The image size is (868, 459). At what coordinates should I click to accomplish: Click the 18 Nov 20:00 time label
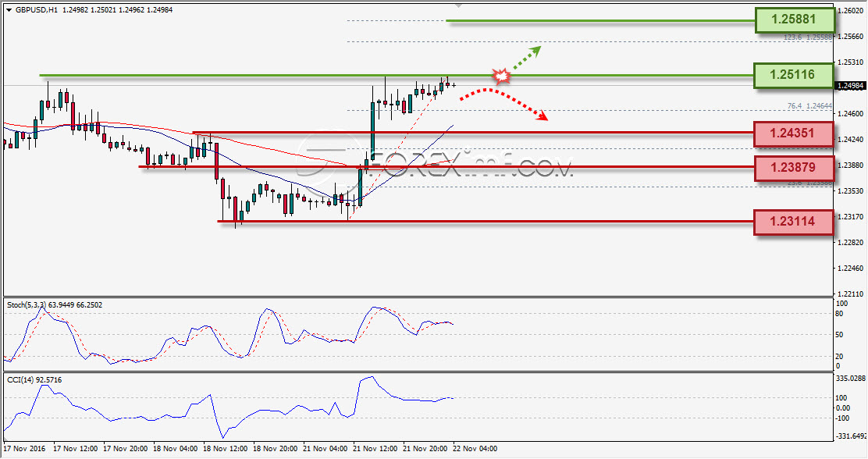pos(276,449)
